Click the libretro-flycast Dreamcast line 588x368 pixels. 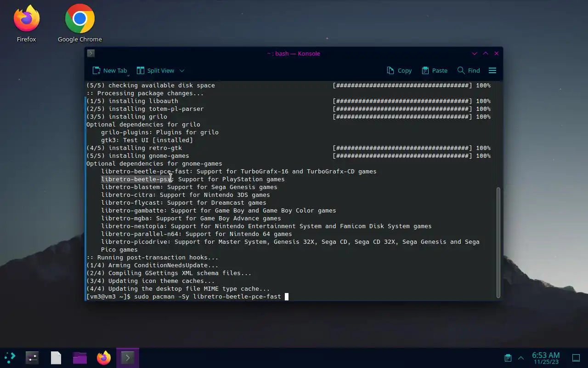(184, 202)
